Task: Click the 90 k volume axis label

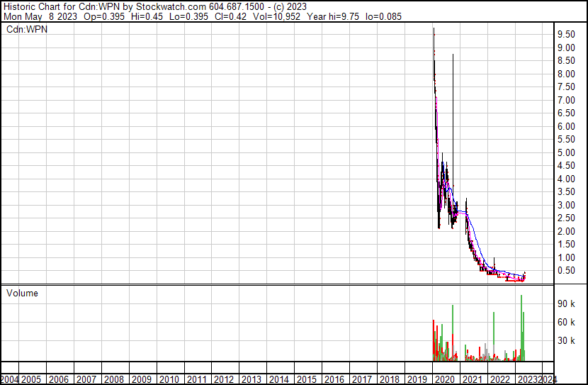Action: tap(566, 303)
